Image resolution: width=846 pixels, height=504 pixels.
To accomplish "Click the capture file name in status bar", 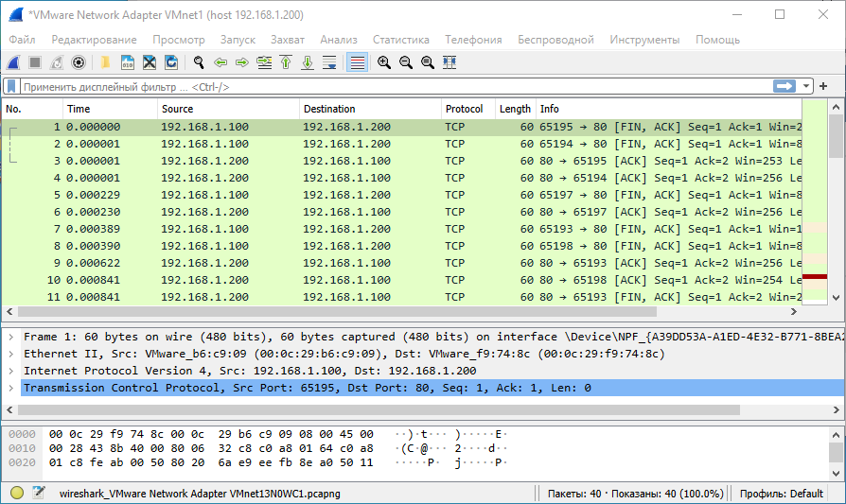I will click(x=200, y=494).
